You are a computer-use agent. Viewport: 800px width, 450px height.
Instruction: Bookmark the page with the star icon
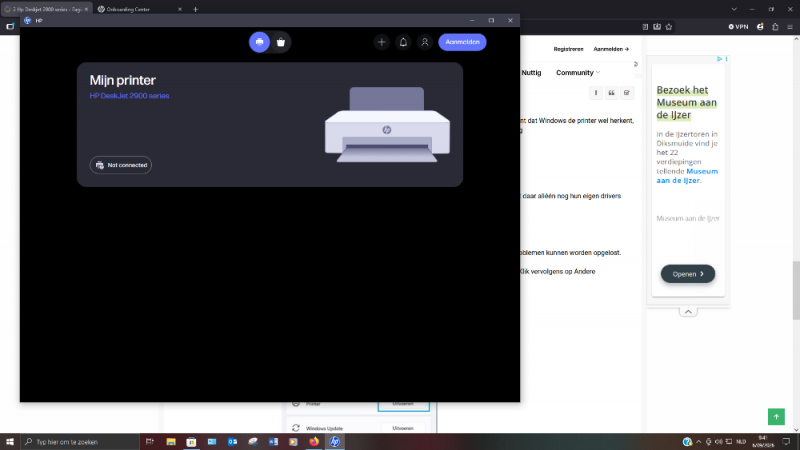click(668, 27)
